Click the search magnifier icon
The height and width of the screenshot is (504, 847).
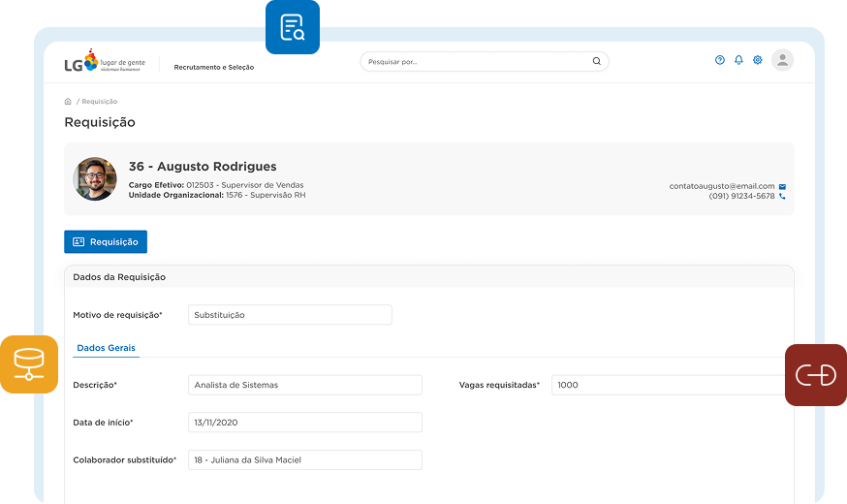point(596,61)
